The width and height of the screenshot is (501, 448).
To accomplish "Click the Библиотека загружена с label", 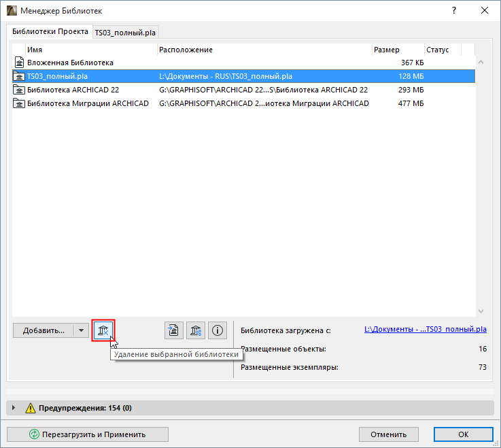I will coord(286,330).
